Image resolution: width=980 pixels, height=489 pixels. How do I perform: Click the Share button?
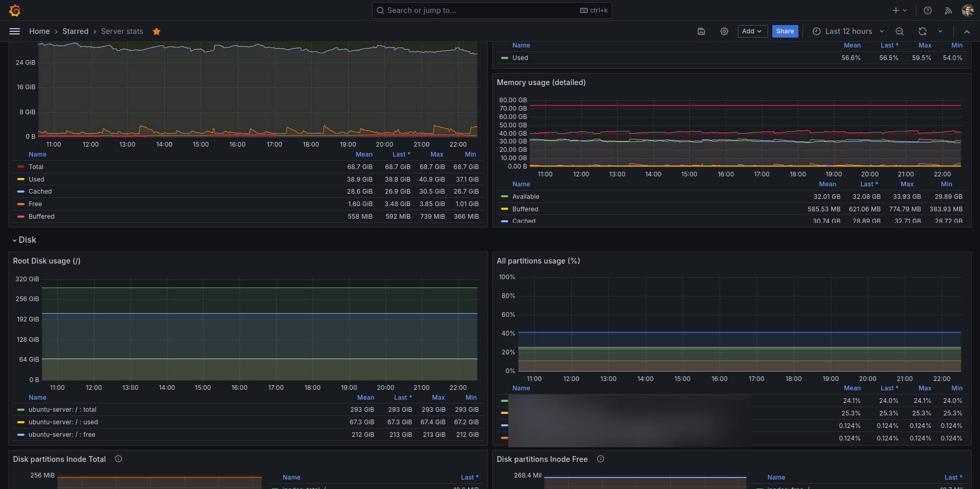coord(784,31)
